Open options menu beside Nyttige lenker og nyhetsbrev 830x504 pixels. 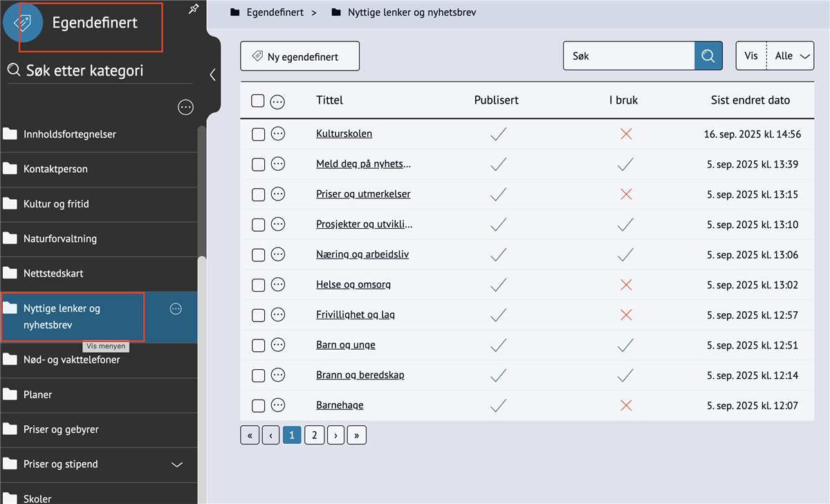(176, 309)
